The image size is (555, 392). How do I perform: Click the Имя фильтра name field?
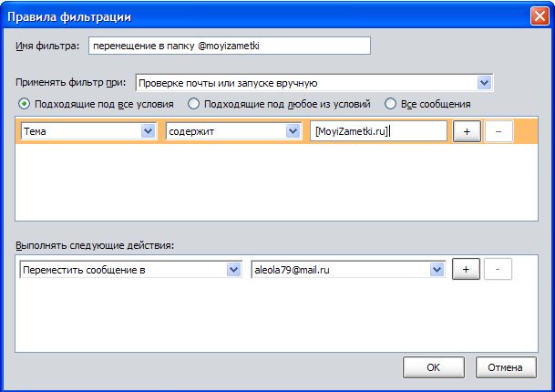230,46
